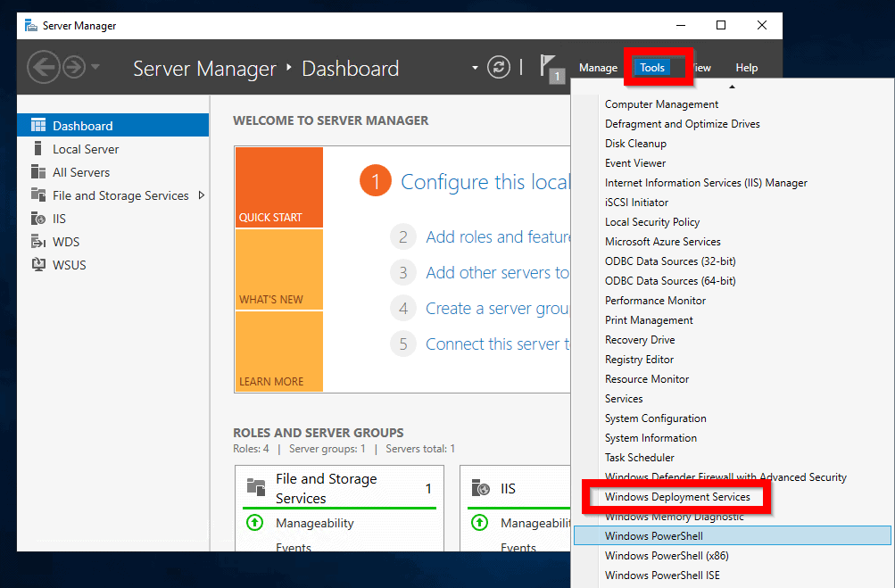
Task: Click the forward navigation arrow icon
Action: tap(72, 68)
